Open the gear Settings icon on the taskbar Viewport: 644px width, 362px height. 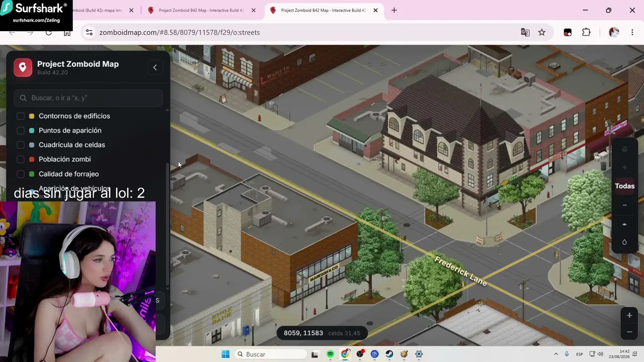(419, 354)
